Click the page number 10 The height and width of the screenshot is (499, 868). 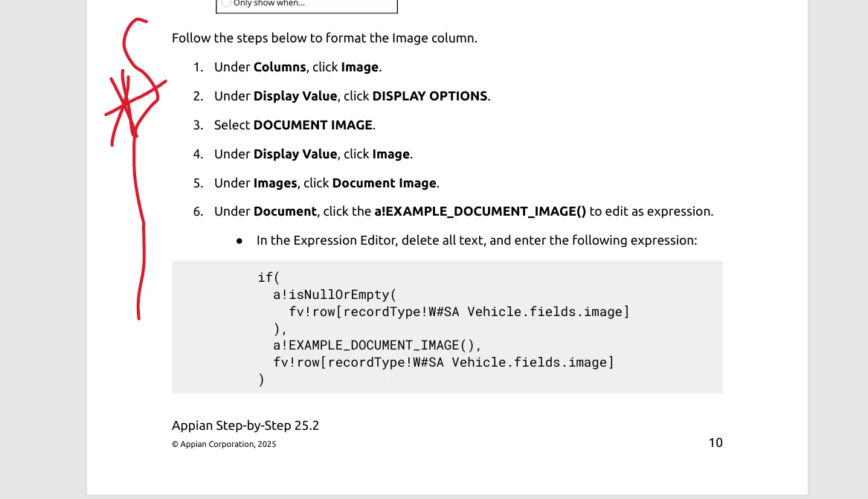716,442
